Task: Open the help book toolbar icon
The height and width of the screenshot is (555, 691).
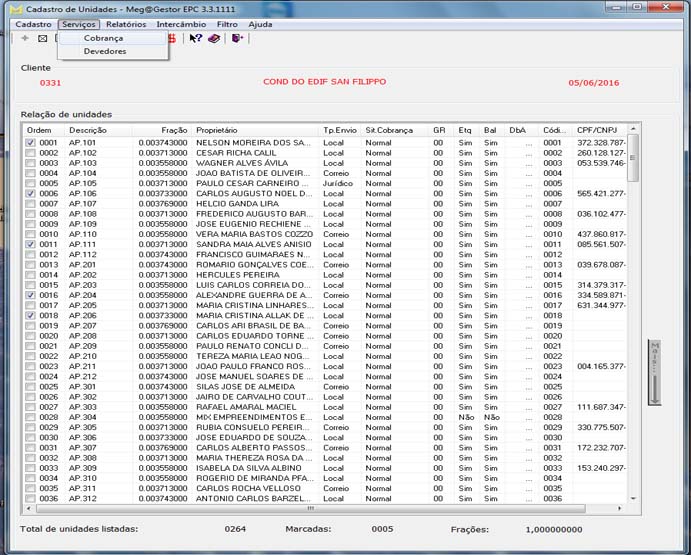Action: coord(214,38)
